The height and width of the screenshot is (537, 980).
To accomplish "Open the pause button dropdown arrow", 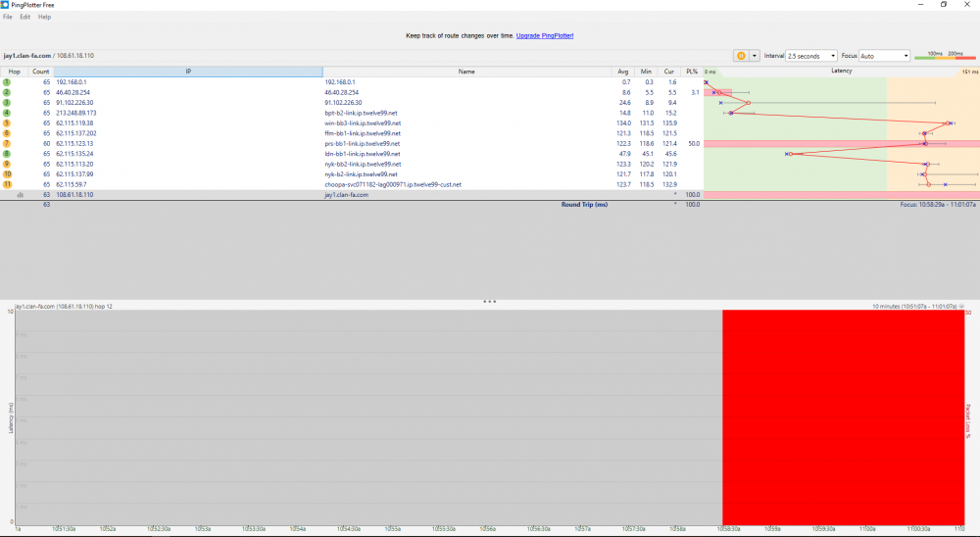I will (x=755, y=56).
